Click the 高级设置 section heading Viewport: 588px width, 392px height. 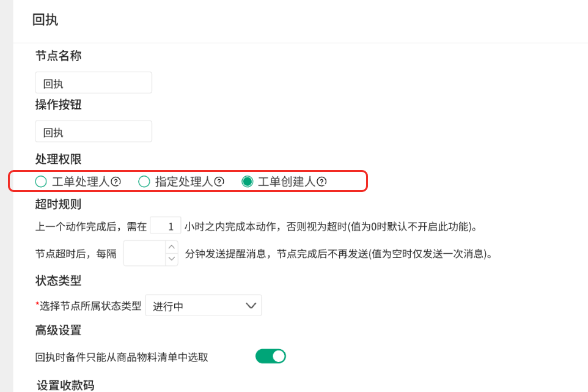58,331
